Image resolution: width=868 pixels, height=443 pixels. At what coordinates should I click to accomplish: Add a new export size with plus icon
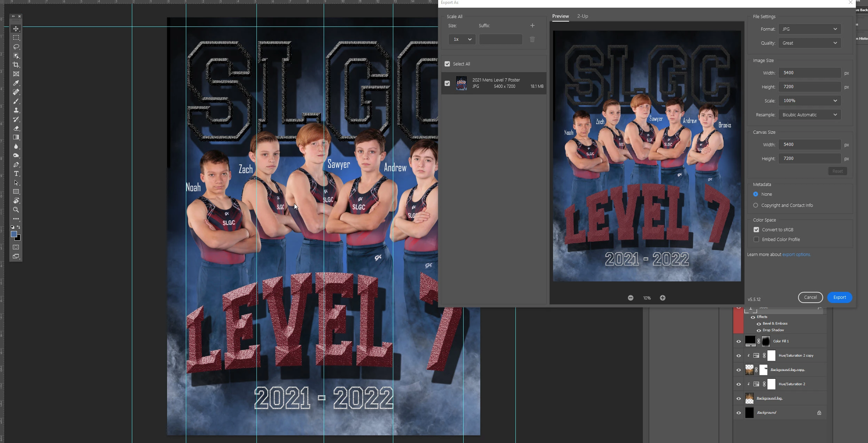(532, 25)
